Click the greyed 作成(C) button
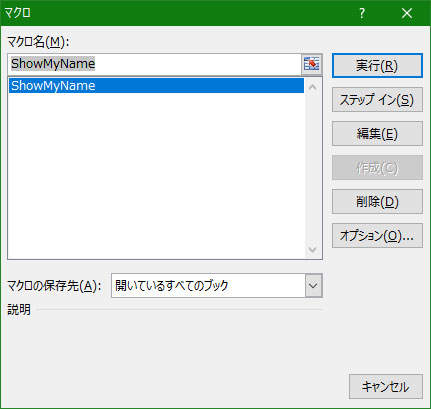Image resolution: width=431 pixels, height=409 pixels. pyautogui.click(x=377, y=168)
